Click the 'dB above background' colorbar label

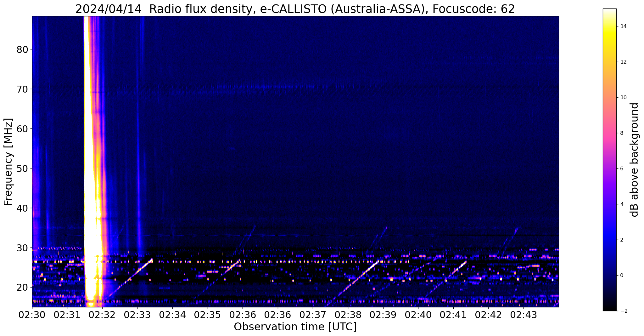point(635,160)
